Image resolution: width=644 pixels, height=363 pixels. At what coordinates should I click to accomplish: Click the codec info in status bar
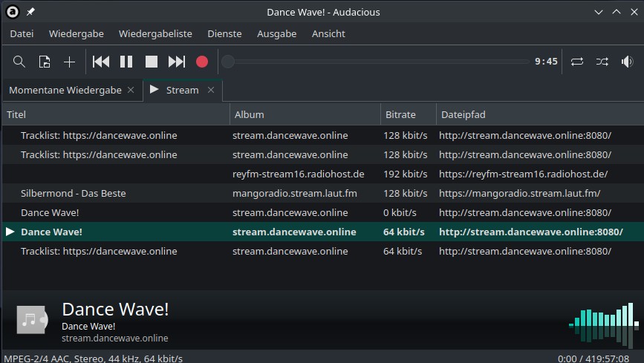[94, 359]
